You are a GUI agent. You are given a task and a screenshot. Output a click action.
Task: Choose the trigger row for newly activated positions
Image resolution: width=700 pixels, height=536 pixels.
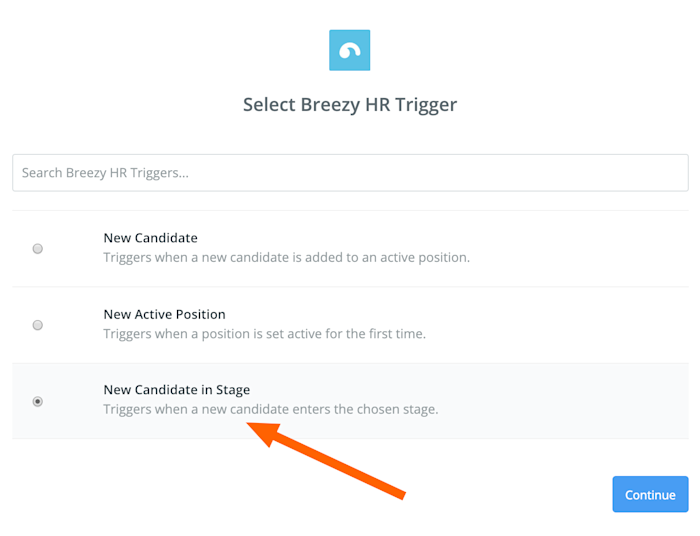coord(350,325)
